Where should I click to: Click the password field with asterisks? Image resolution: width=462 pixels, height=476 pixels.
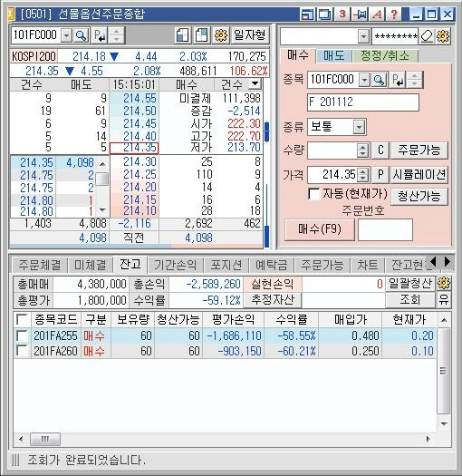[395, 37]
